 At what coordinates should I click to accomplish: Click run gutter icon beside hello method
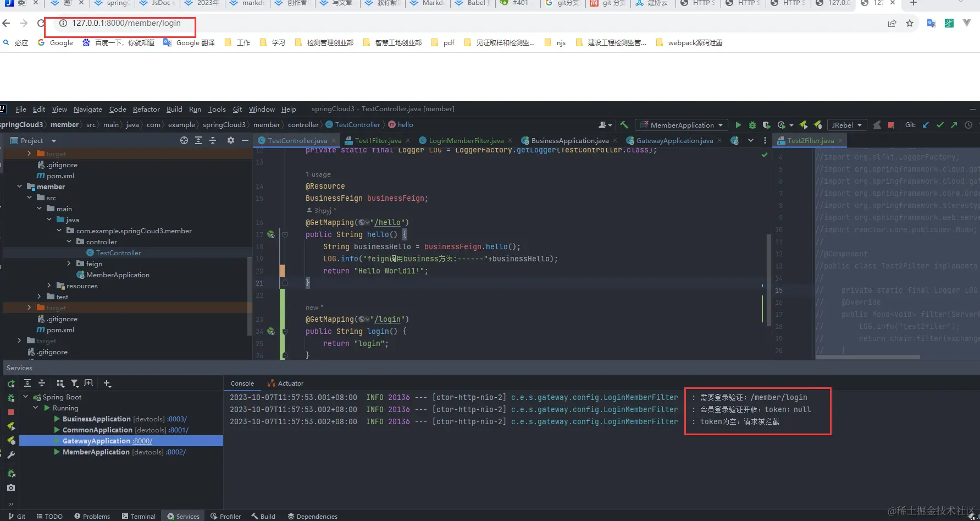pos(271,234)
